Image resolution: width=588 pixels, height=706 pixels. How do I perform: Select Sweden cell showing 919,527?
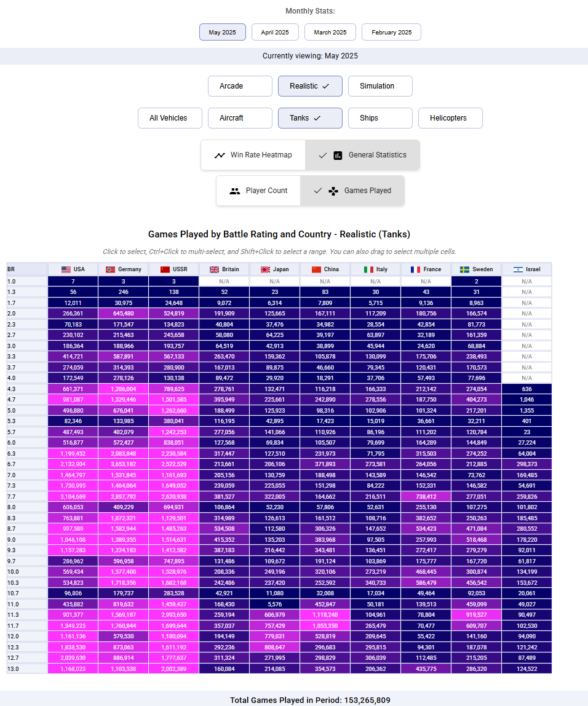pos(476,615)
